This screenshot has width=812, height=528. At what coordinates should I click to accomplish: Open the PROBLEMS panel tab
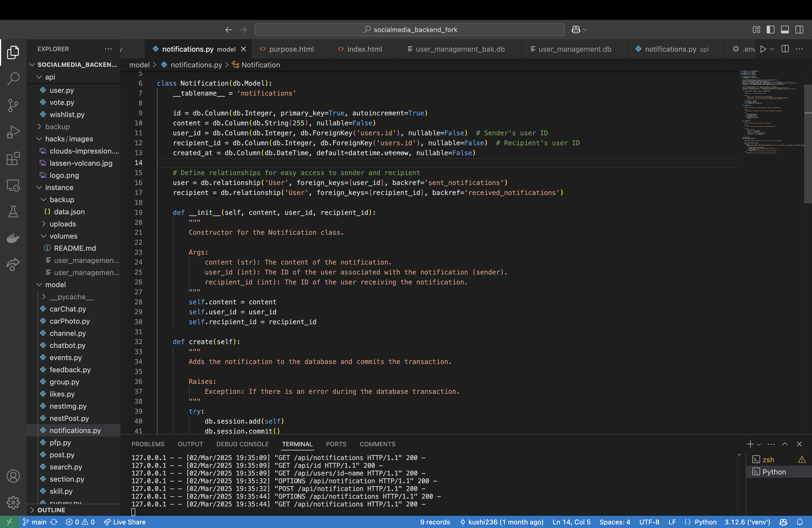(148, 444)
